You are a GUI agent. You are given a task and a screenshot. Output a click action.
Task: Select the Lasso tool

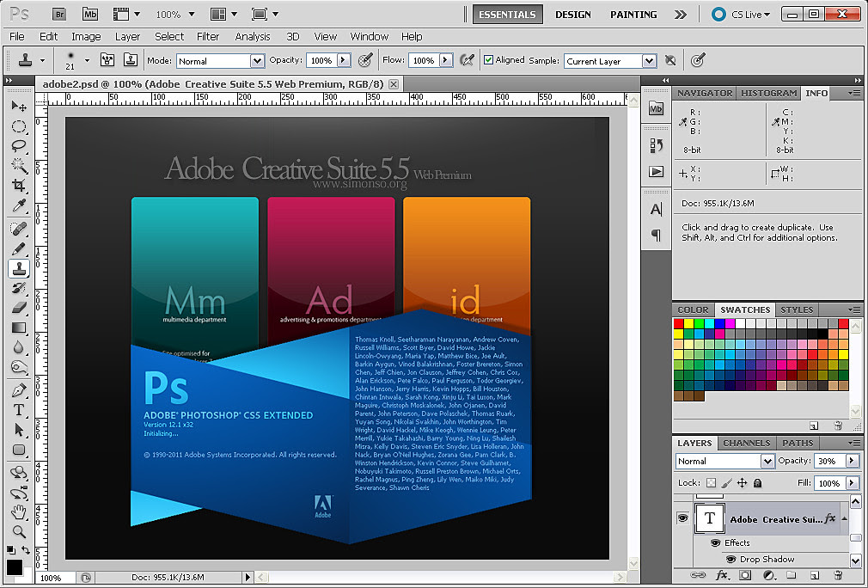click(19, 146)
